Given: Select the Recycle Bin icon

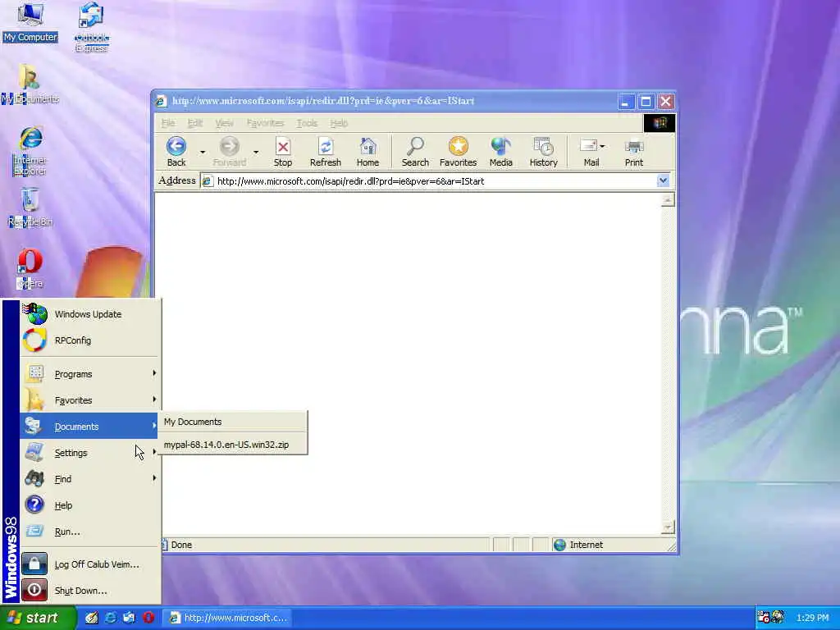Looking at the screenshot, I should (30, 208).
